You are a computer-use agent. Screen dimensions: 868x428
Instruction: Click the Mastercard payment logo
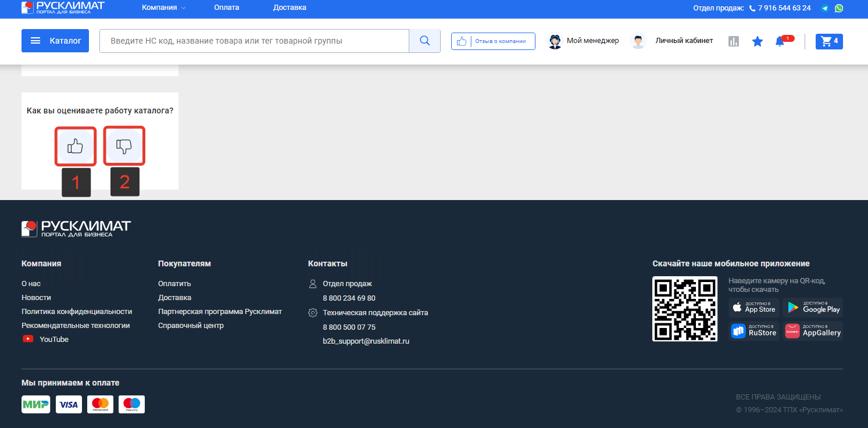coord(100,404)
